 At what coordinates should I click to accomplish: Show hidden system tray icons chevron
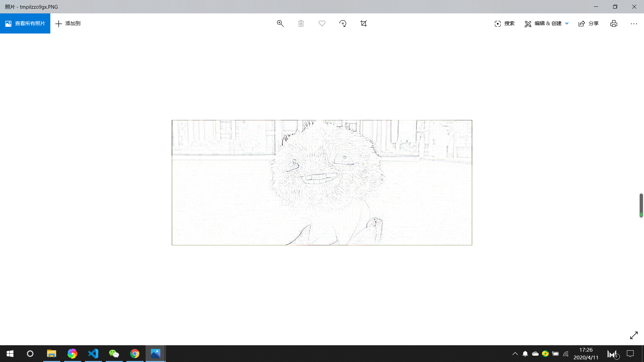pos(515,354)
